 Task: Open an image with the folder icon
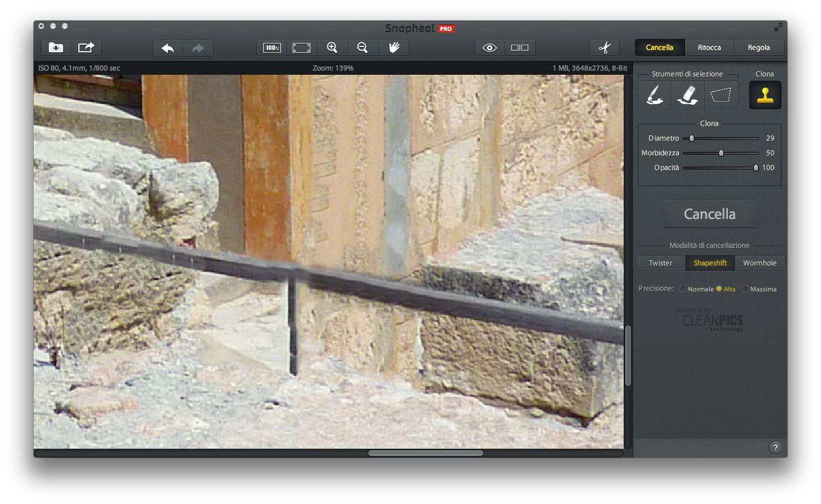click(x=56, y=48)
